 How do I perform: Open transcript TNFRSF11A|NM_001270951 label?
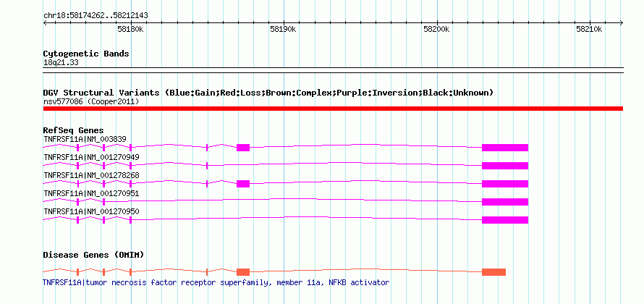(x=92, y=193)
